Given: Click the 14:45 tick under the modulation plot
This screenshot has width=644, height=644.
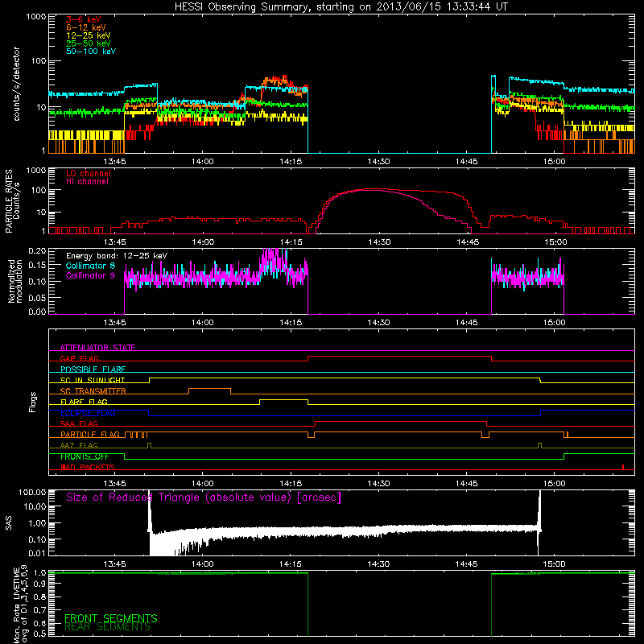Looking at the screenshot, I should click(466, 322).
